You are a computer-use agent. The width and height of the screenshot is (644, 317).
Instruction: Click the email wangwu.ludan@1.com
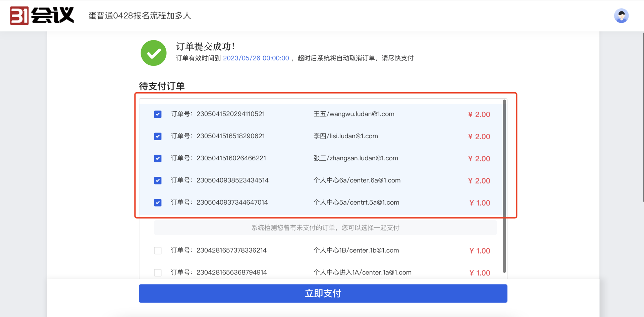pos(362,114)
